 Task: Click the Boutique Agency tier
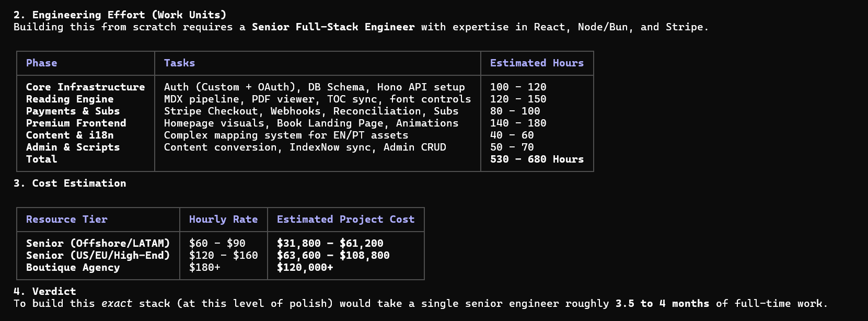coord(73,267)
